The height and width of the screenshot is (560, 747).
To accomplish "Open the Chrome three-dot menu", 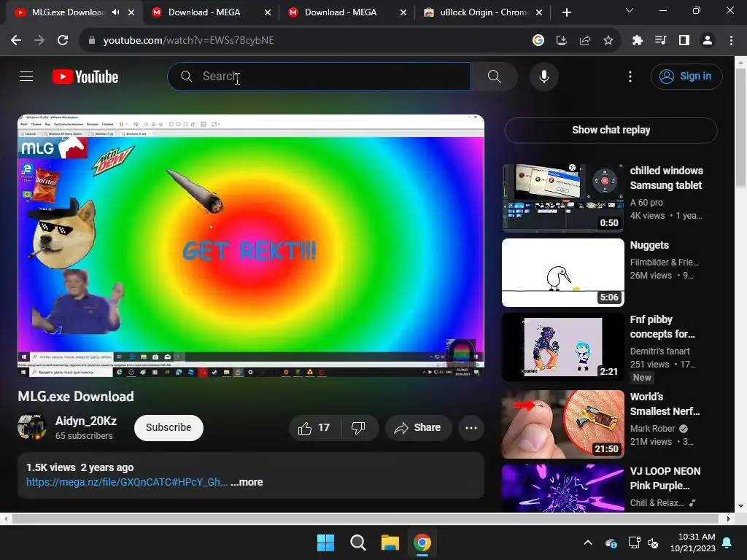I will click(x=731, y=41).
